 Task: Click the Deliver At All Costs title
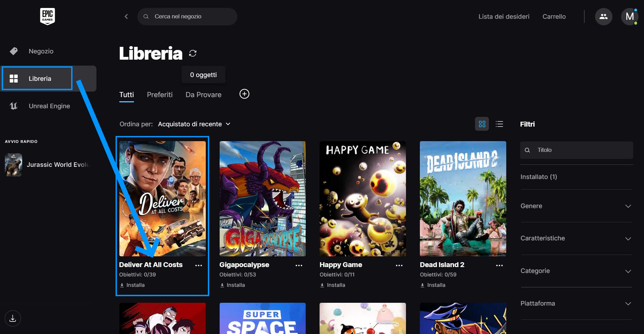pos(151,265)
